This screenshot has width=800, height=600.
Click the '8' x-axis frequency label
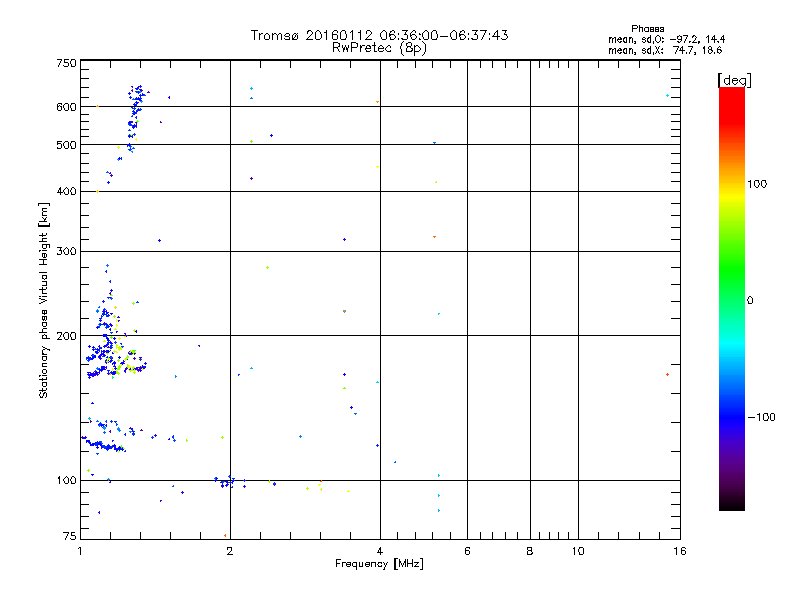530,551
